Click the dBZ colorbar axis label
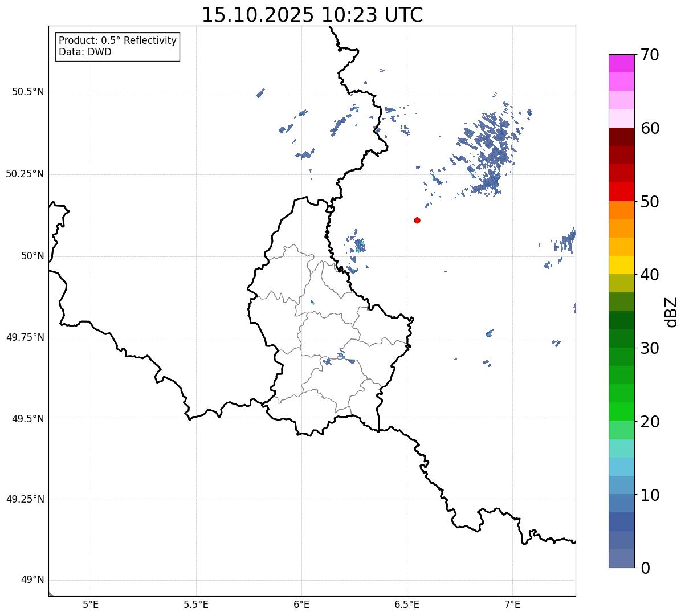685x616 pixels. tap(672, 312)
